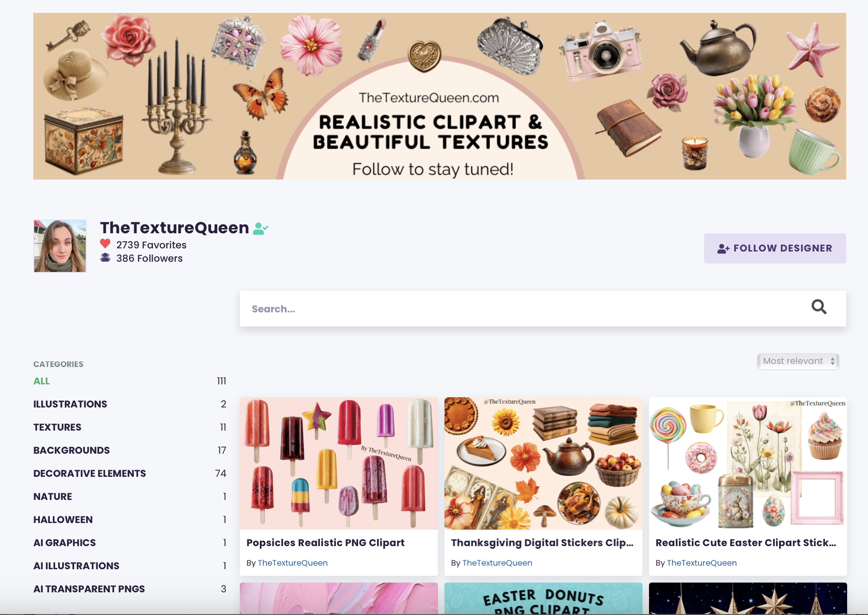Filter by Textures category
This screenshot has height=615, width=868.
57,427
